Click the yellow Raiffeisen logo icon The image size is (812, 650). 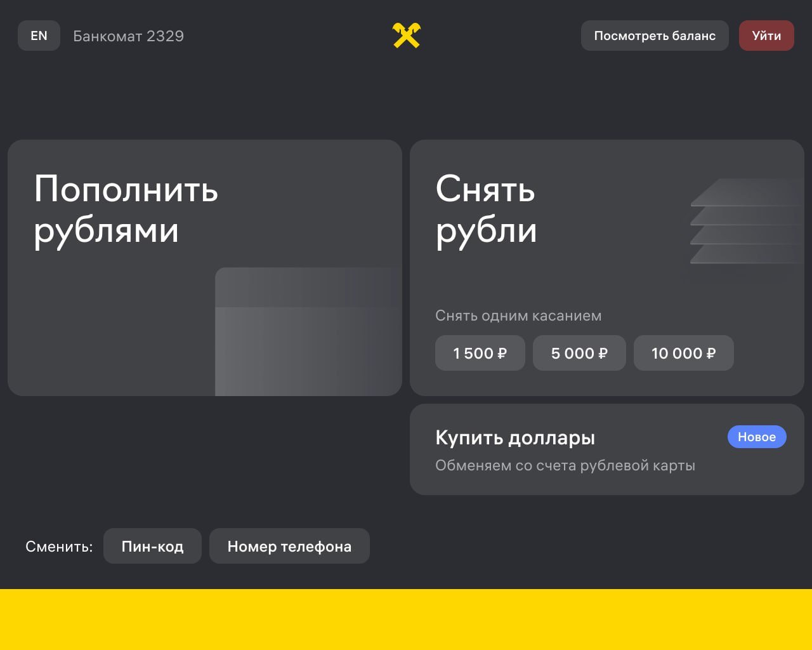pos(407,36)
